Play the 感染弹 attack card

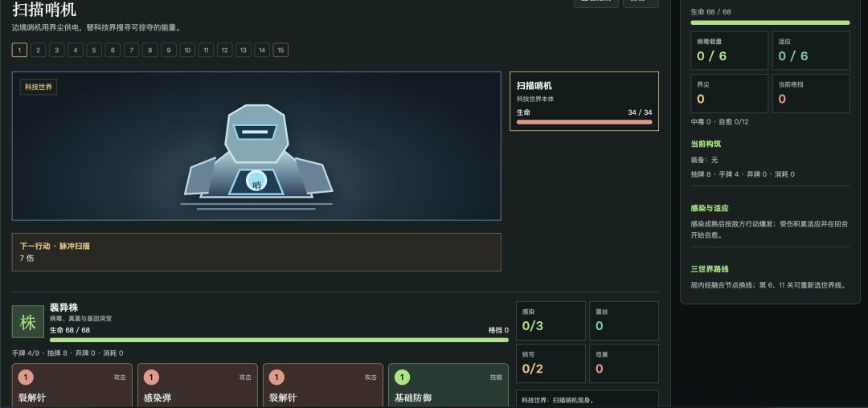198,386
